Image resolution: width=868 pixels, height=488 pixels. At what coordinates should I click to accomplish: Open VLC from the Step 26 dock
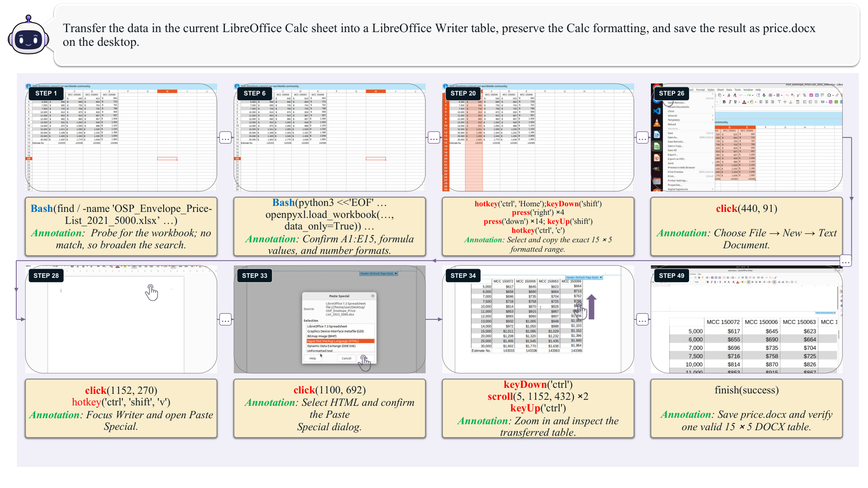[657, 122]
